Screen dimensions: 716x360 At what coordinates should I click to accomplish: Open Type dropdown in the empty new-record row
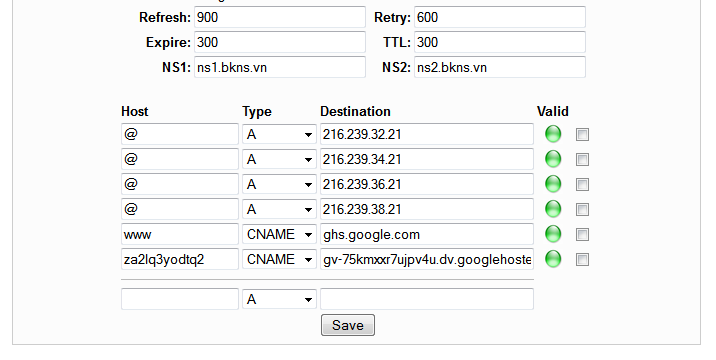(279, 299)
